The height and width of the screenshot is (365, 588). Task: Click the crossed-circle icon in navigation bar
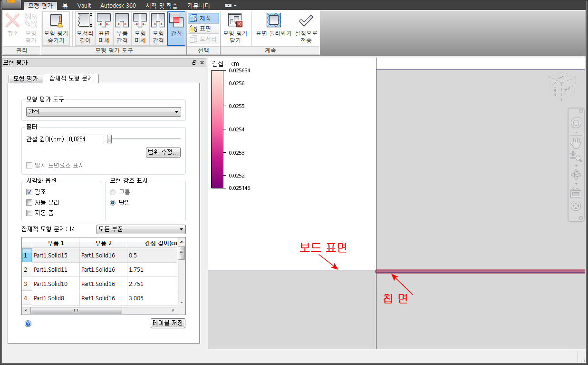pos(576,207)
